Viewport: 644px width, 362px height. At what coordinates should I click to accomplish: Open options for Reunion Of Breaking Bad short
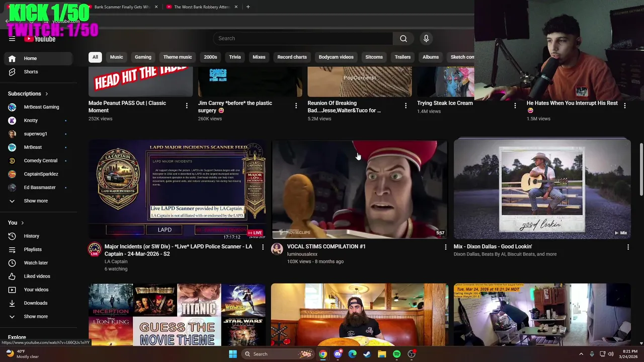[406, 106]
